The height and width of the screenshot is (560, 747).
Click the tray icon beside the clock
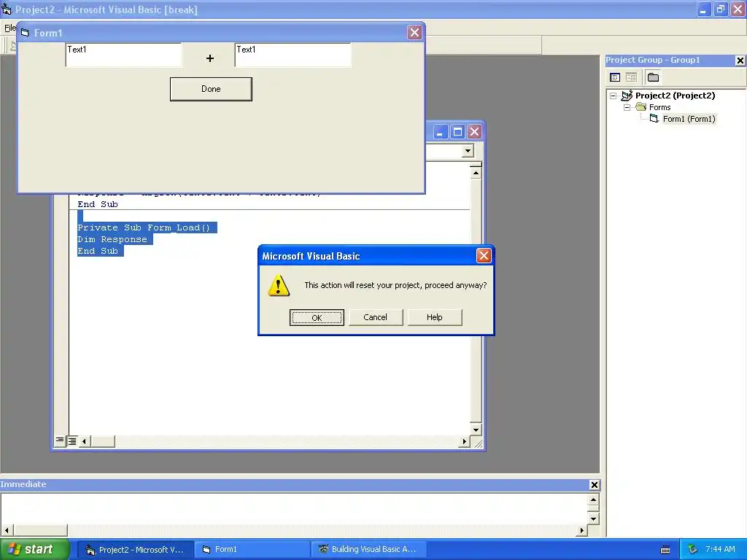[x=693, y=550]
